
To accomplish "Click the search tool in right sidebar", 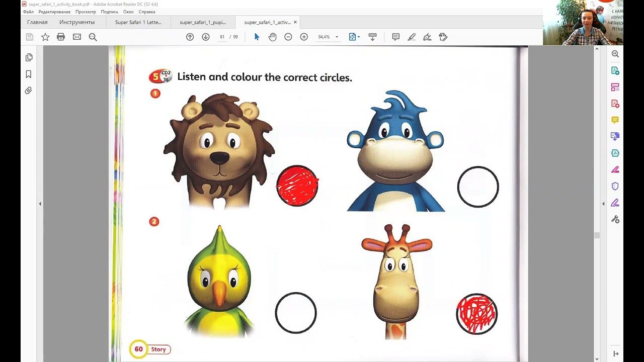I will tap(615, 54).
